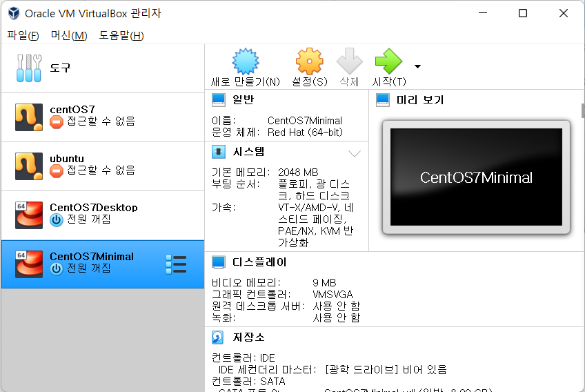This screenshot has width=585, height=392.
Task: Click CentOS7Desktop powered off status icon
Action: point(57,220)
